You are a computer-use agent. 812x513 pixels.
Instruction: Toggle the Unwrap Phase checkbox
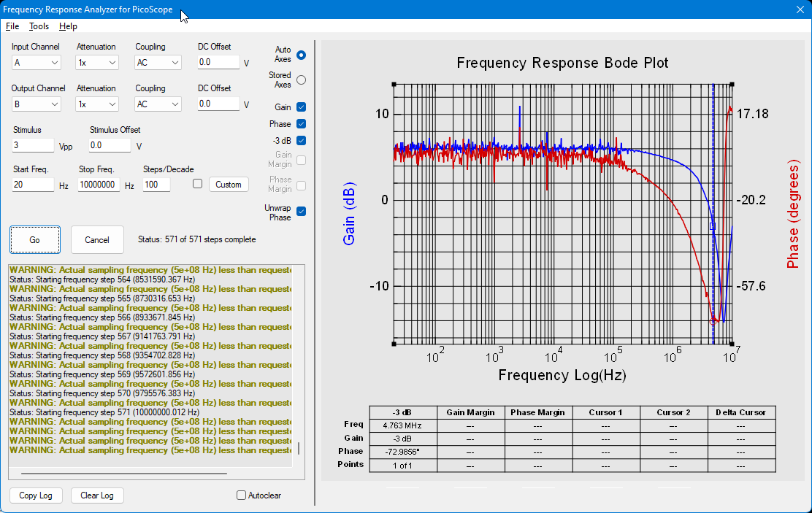tap(301, 211)
